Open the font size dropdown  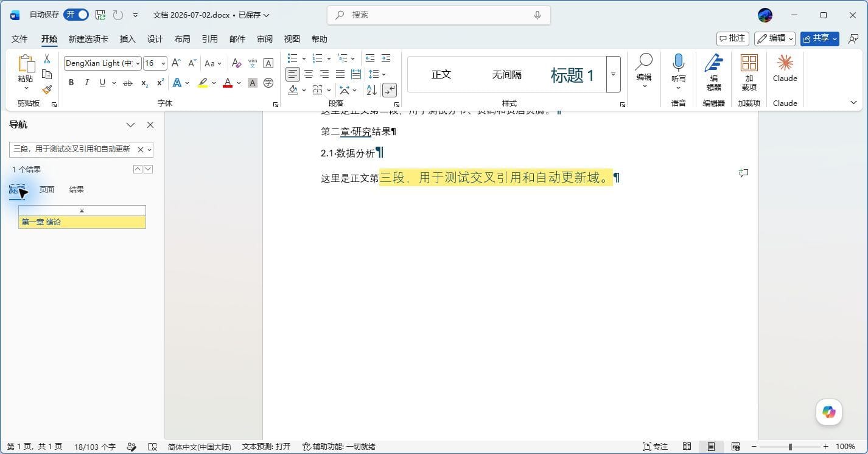coord(163,63)
